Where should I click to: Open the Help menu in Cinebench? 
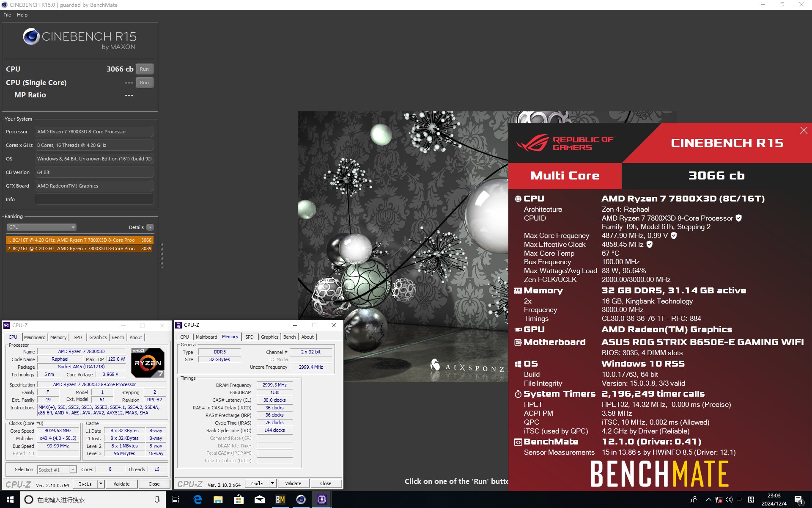22,15
